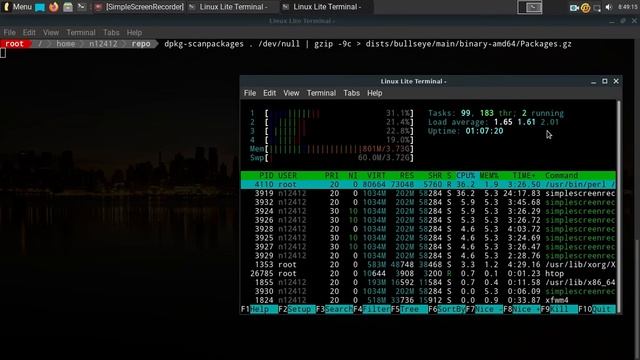This screenshot has height=360, width=640.
Task: Open Edit menu in htop terminal window
Action: (x=269, y=93)
